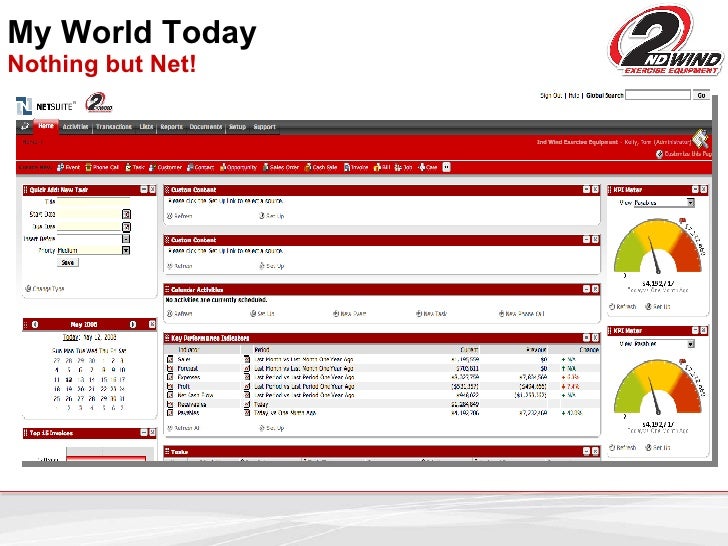The width and height of the screenshot is (728, 546).
Task: Open the View dropdown in bottom KPI Meter
Action: coord(690,344)
